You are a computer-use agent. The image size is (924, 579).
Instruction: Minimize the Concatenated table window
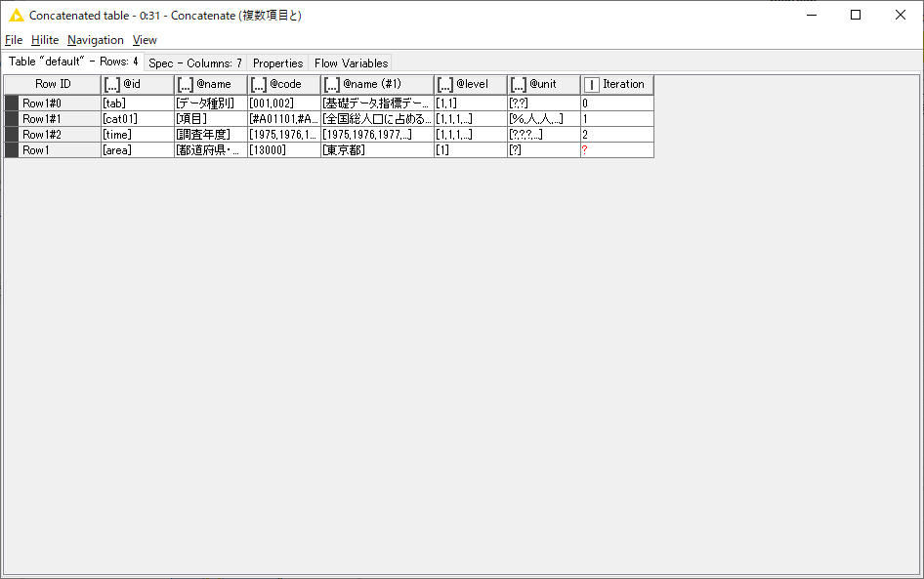812,16
